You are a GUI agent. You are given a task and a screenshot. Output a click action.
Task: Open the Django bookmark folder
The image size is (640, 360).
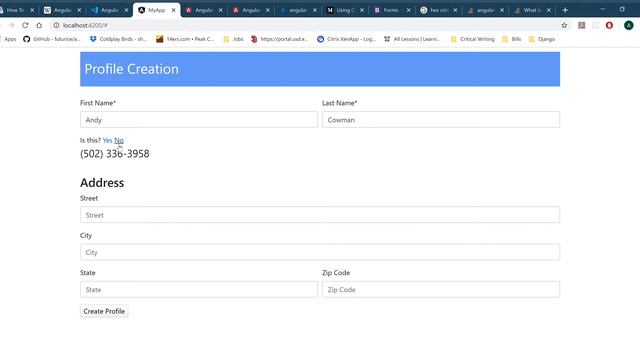coord(542,39)
